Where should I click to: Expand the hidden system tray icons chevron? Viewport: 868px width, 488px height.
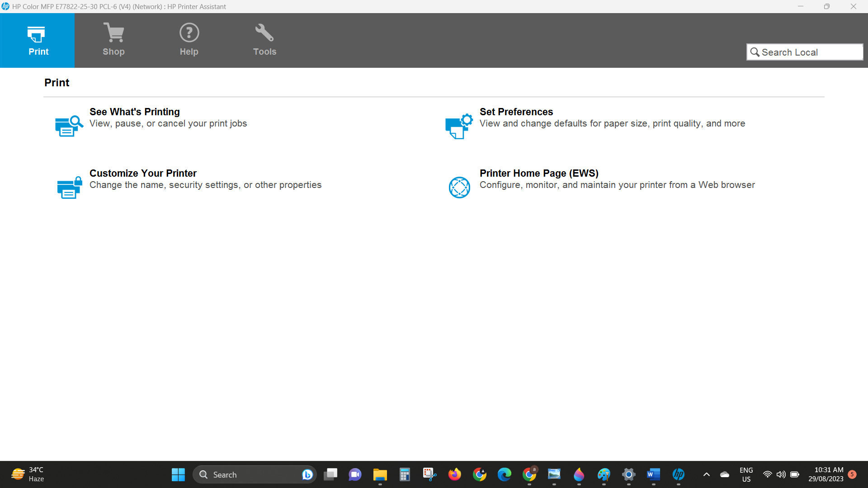[706, 474]
